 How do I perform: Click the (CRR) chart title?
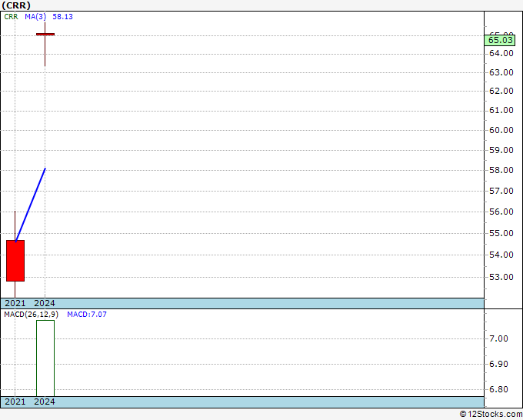[x=16, y=5]
